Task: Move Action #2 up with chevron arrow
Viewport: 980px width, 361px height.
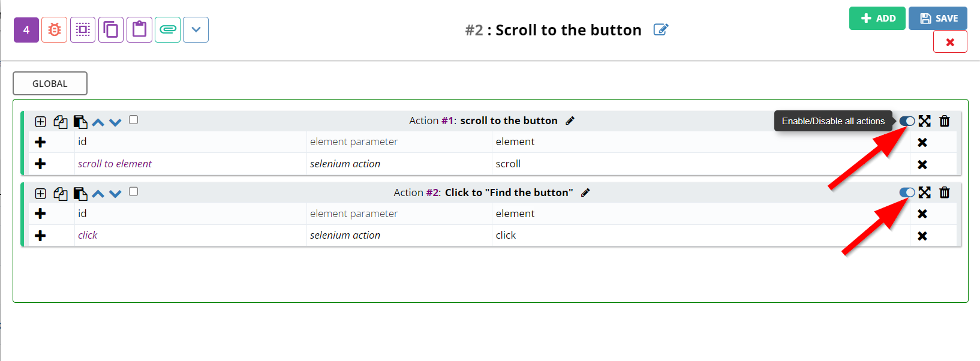Action: (x=98, y=194)
